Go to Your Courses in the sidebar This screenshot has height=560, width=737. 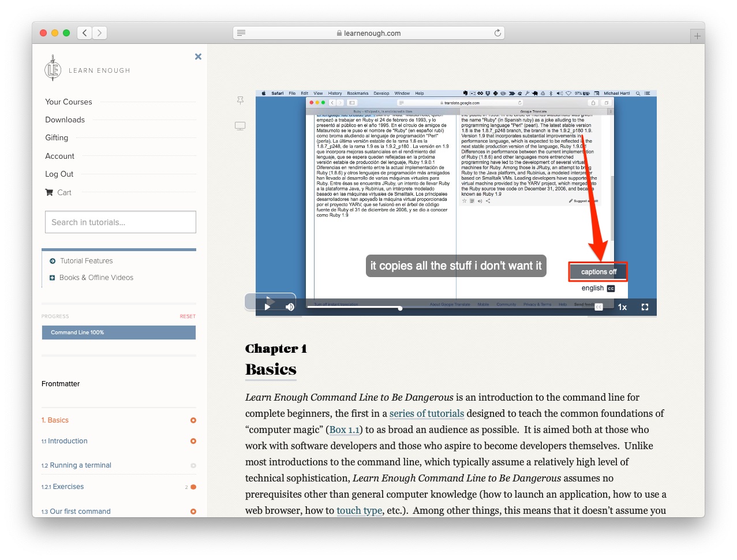[69, 102]
